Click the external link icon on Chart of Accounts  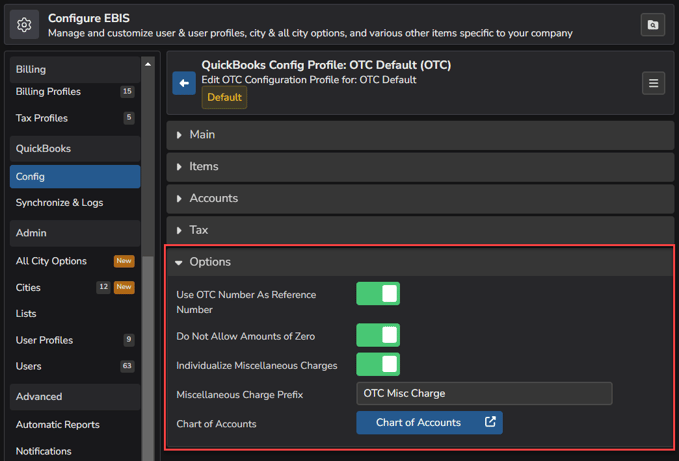tap(490, 422)
